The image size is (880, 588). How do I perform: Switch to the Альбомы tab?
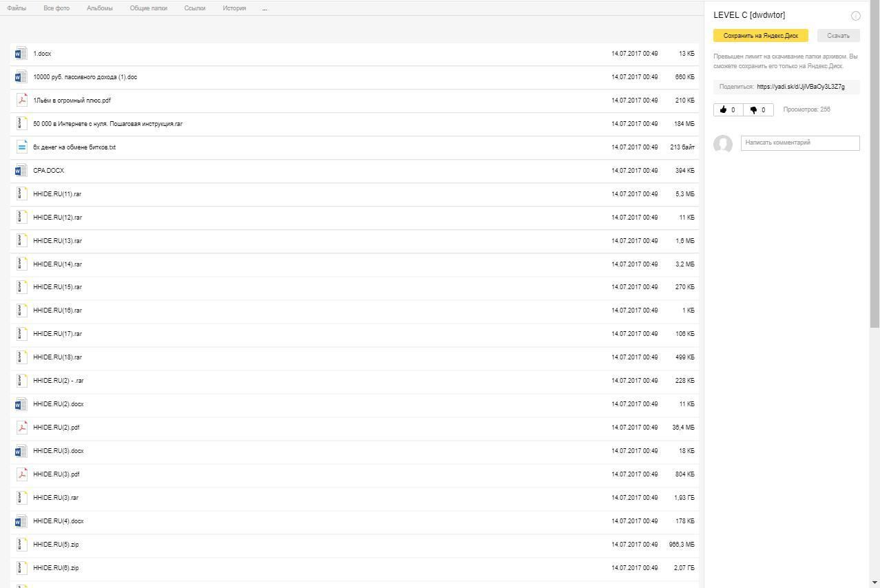tap(99, 8)
